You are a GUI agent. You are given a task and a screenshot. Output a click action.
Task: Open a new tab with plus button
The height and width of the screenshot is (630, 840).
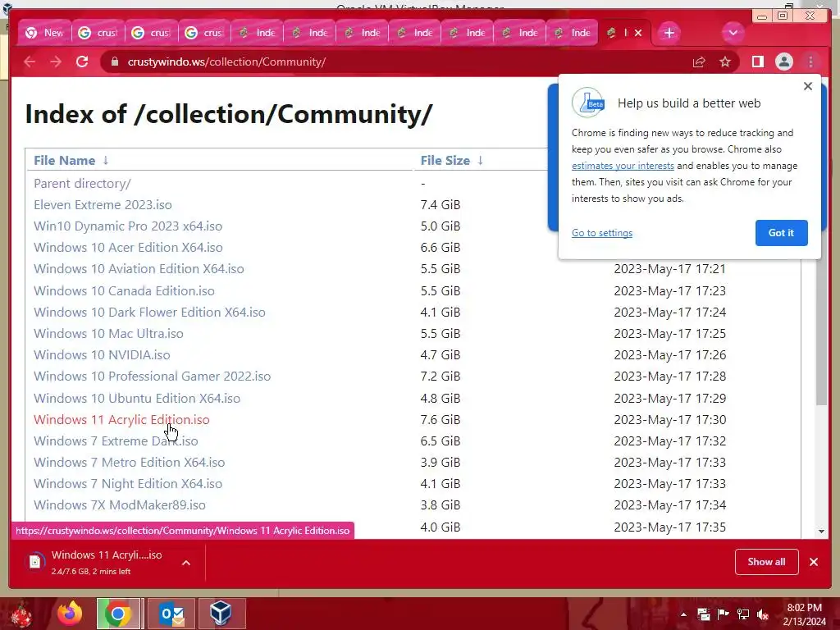coord(669,33)
